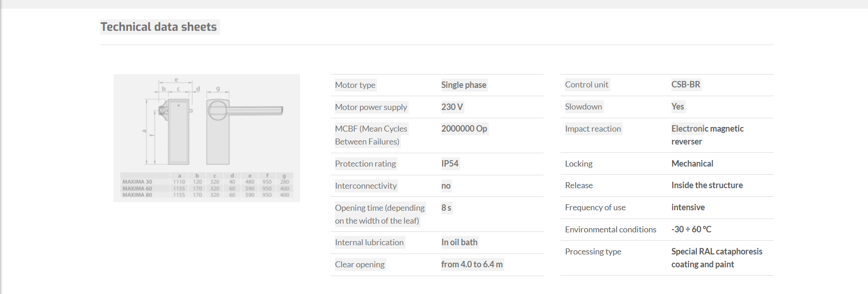
Task: Click the 8 s opening time value
Action: click(446, 208)
